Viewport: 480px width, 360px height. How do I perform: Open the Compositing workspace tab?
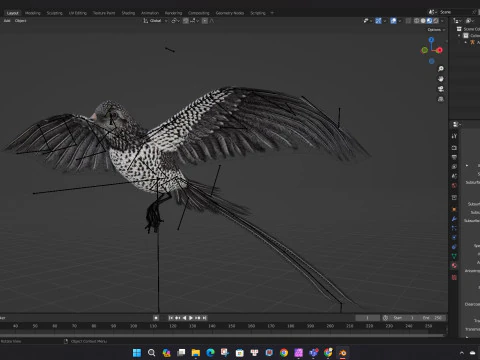(x=199, y=13)
